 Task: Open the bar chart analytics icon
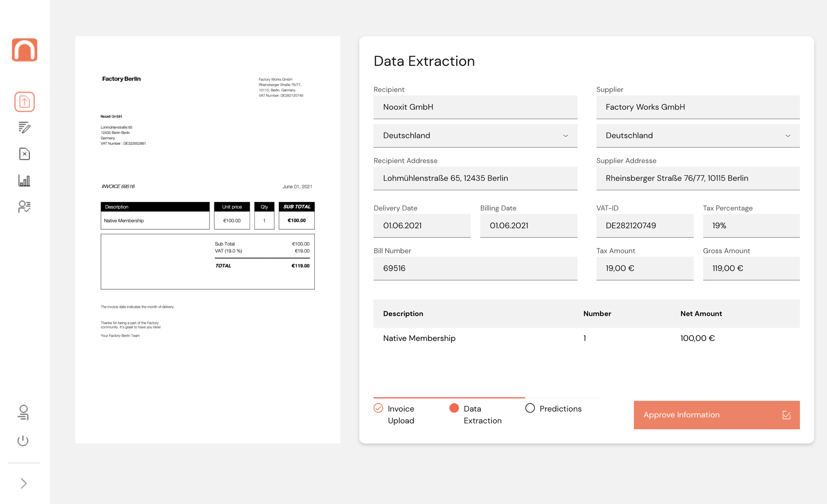pyautogui.click(x=25, y=180)
